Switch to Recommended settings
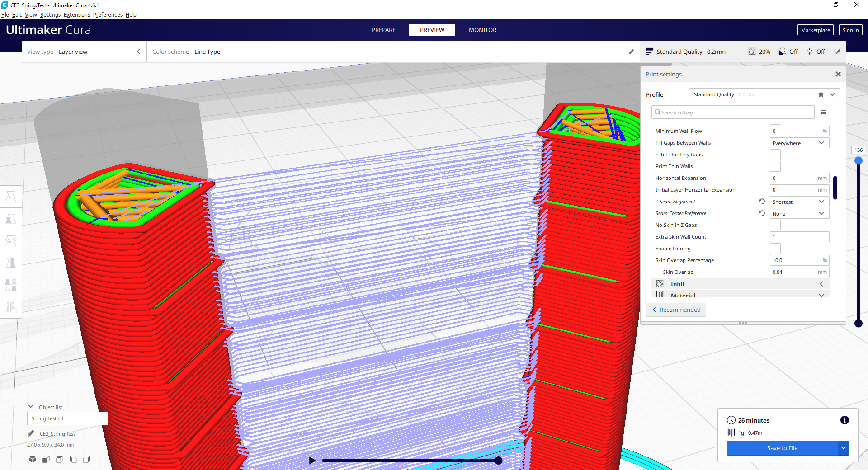Viewport: 868px width, 470px height. [676, 310]
